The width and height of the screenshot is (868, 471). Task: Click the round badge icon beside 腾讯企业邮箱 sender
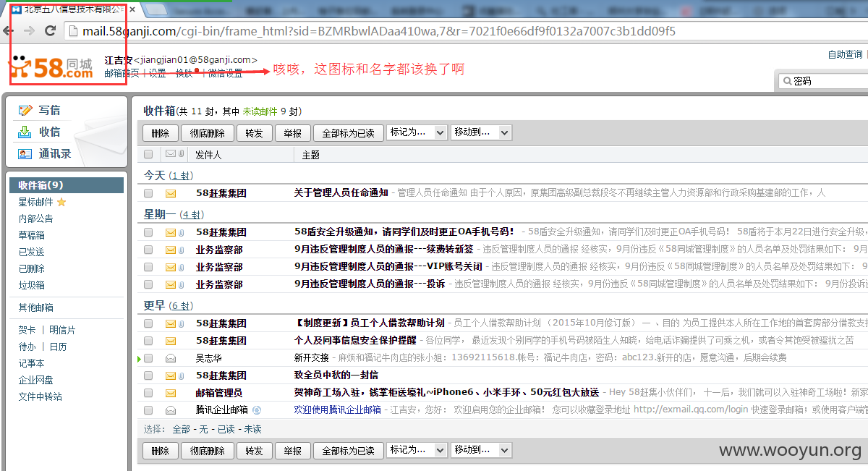(x=257, y=410)
